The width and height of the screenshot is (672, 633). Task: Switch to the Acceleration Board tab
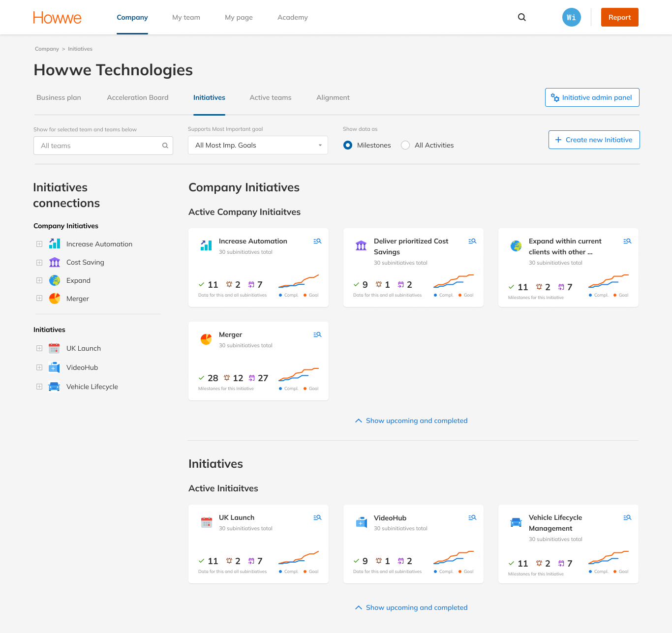pos(138,97)
